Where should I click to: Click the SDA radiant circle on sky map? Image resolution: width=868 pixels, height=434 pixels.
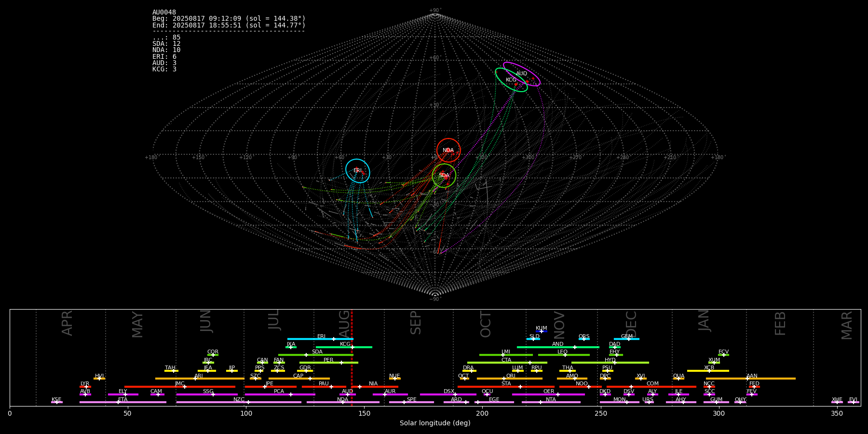(444, 176)
